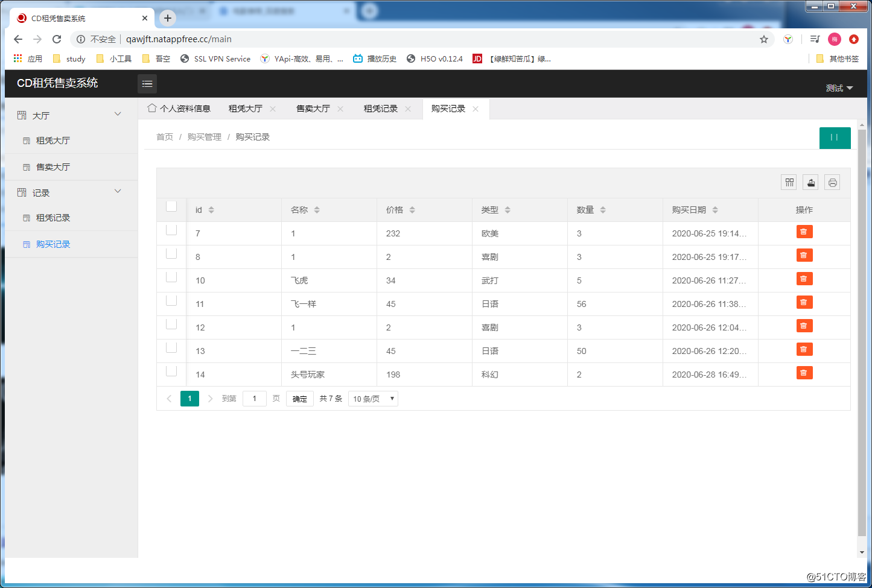Screen dimensions: 872x588
Task: Sort table by id column
Action: tap(211, 210)
